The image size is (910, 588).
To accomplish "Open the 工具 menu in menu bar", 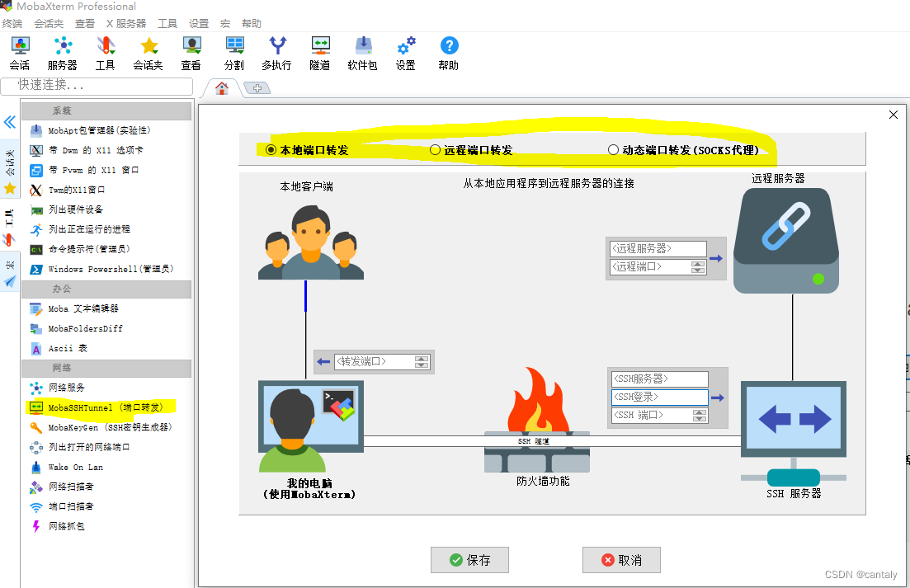I will (167, 24).
